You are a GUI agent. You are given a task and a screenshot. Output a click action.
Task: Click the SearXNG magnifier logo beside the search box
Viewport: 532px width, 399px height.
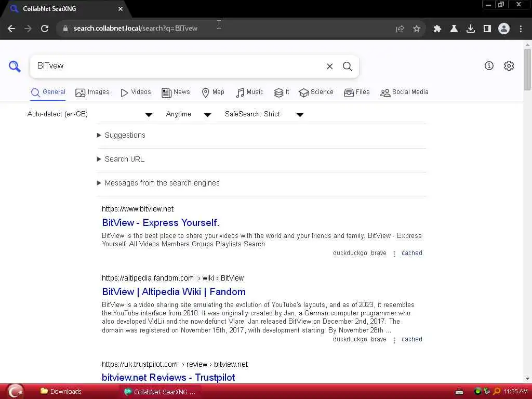[x=15, y=66]
